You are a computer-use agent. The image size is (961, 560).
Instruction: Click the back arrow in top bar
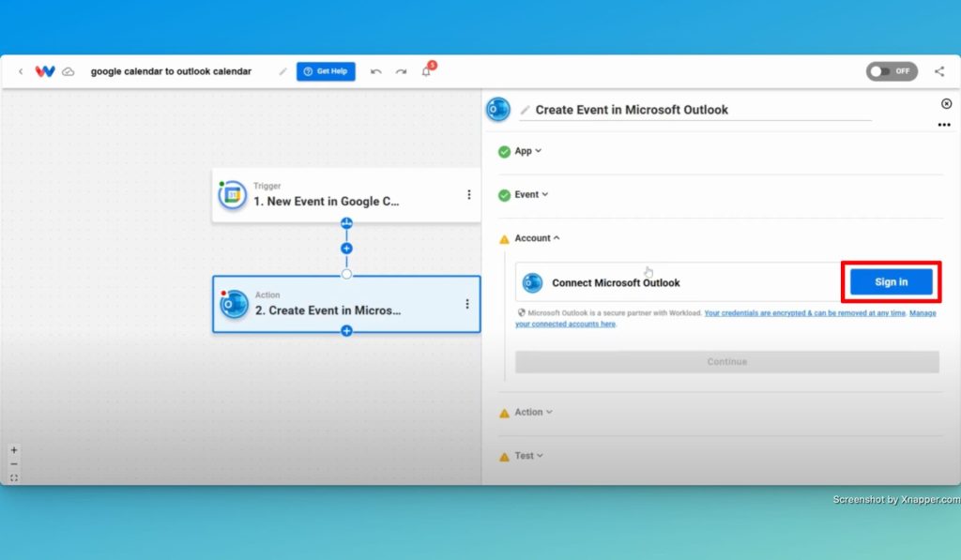[21, 71]
